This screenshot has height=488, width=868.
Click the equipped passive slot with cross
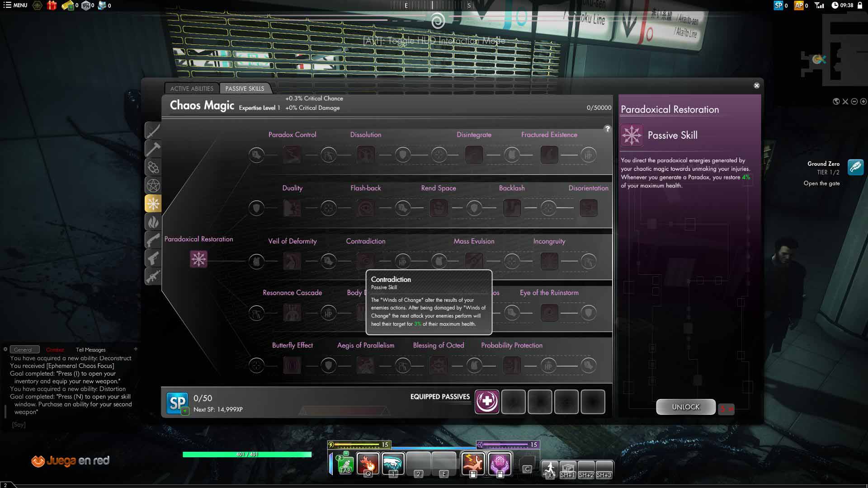point(487,401)
